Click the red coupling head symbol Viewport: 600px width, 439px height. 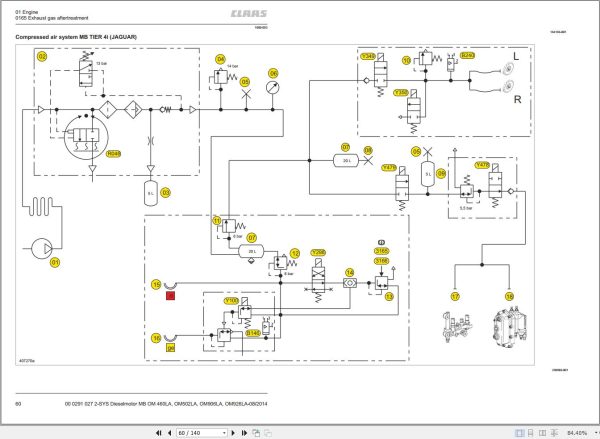point(170,285)
